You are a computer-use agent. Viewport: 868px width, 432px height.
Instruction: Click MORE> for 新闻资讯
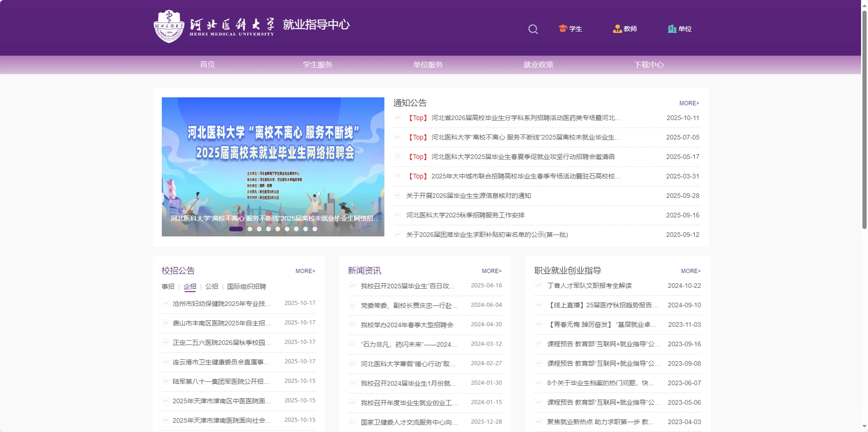click(x=491, y=271)
